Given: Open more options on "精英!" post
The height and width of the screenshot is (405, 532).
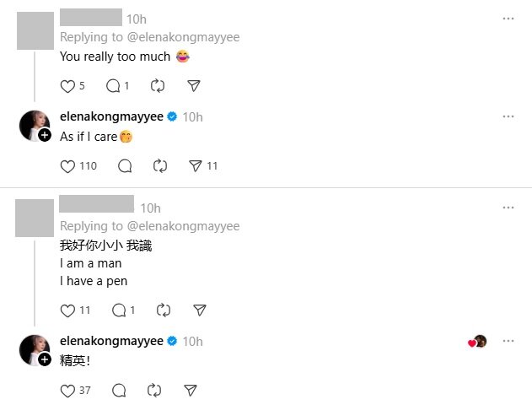Looking at the screenshot, I should tap(508, 341).
